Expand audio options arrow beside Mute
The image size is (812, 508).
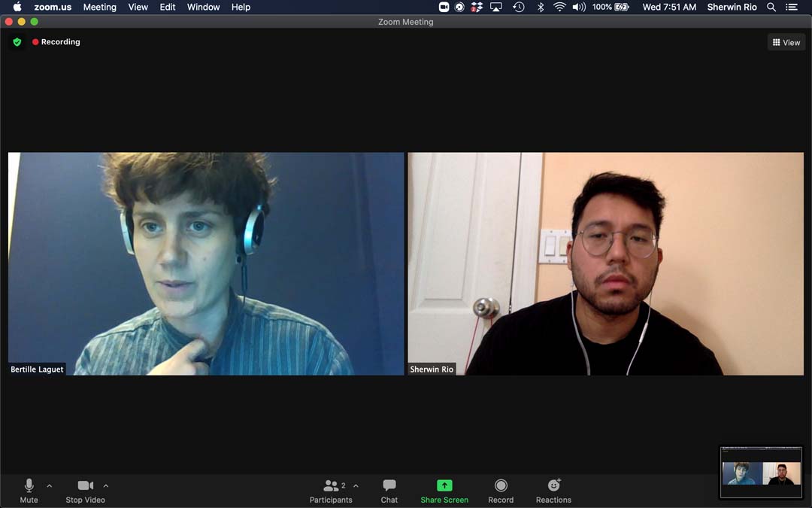(x=49, y=485)
